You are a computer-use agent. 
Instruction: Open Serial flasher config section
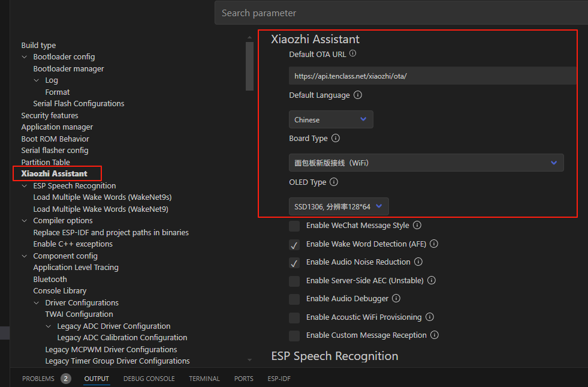pyautogui.click(x=55, y=151)
